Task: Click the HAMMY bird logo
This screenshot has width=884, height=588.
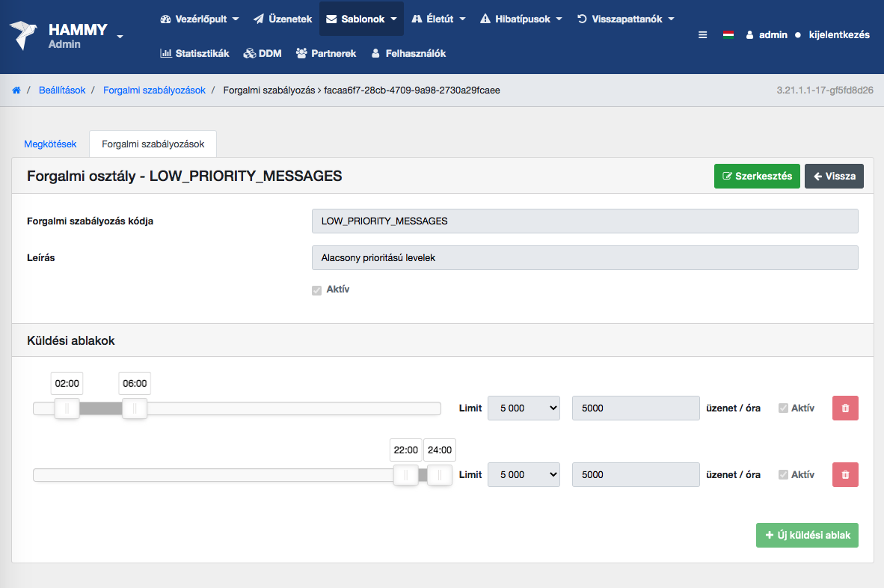Action: (24, 35)
